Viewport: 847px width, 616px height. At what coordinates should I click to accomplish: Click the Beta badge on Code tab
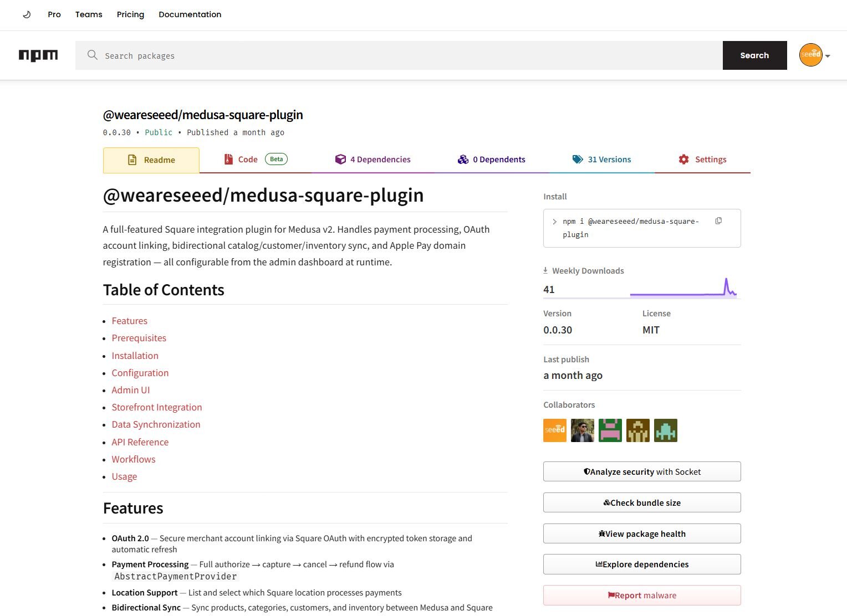point(276,159)
